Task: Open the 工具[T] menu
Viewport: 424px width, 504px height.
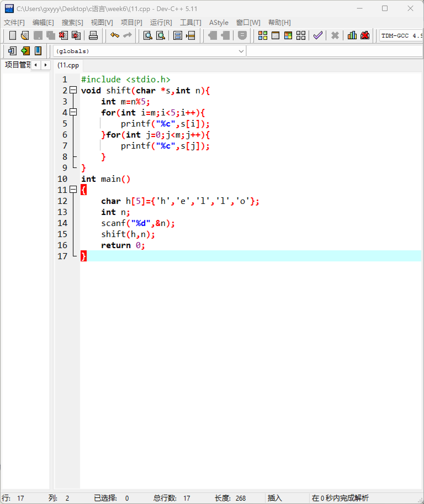Action: [190, 22]
